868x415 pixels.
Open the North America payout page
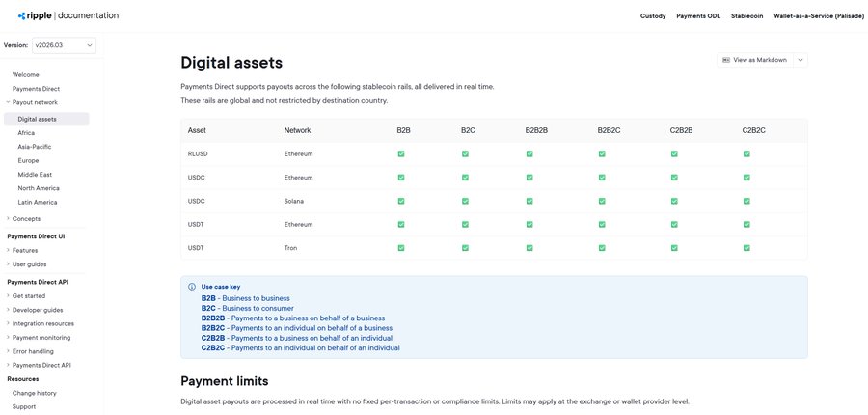(x=39, y=188)
